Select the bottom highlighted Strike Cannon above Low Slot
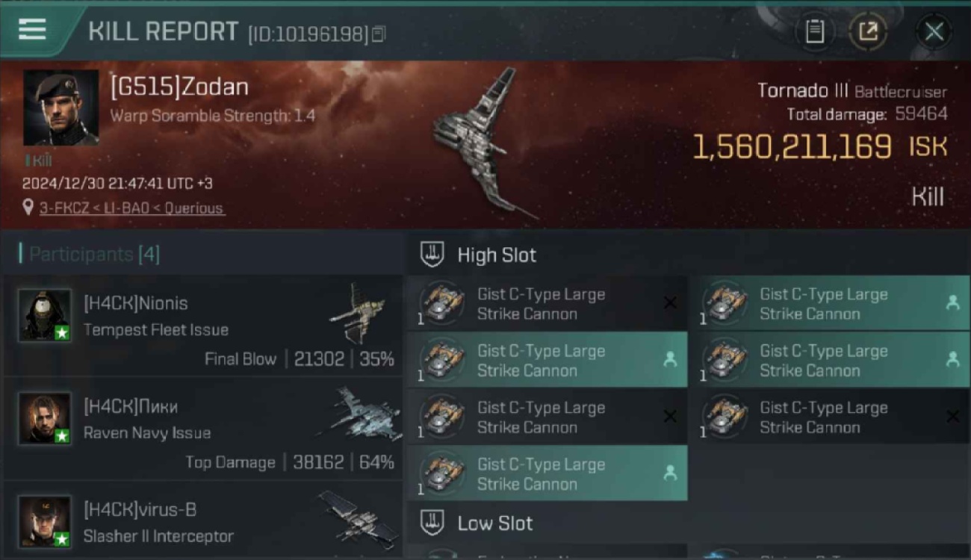The width and height of the screenshot is (971, 560). click(x=547, y=473)
